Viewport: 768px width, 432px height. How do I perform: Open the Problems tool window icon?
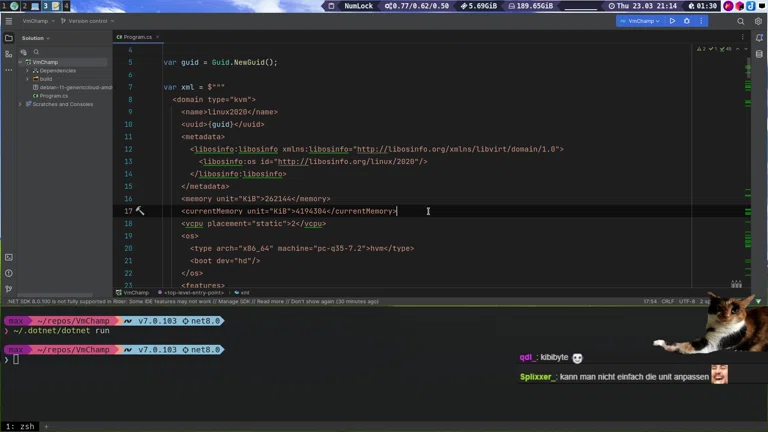pos(9,273)
